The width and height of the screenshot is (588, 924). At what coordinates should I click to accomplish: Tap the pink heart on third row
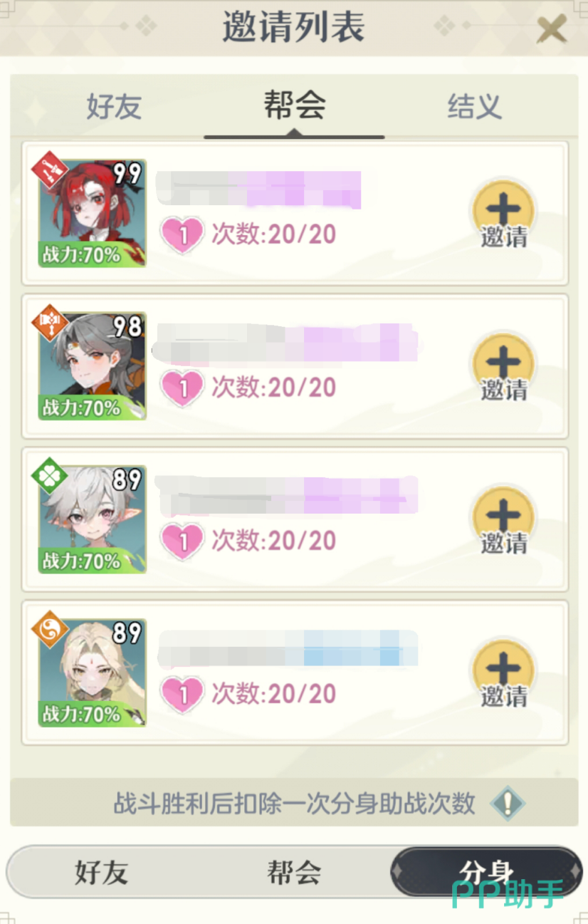click(182, 541)
